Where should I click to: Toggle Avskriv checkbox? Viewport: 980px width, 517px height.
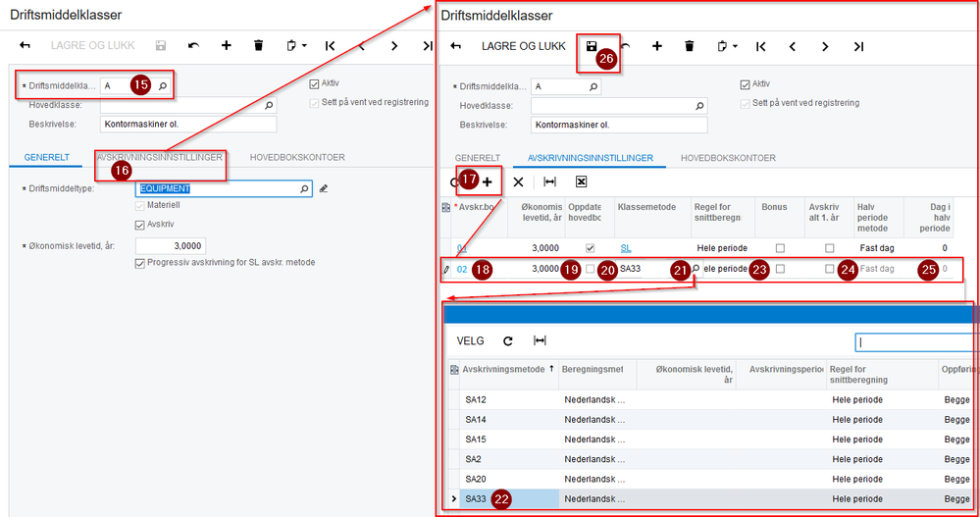[x=140, y=225]
